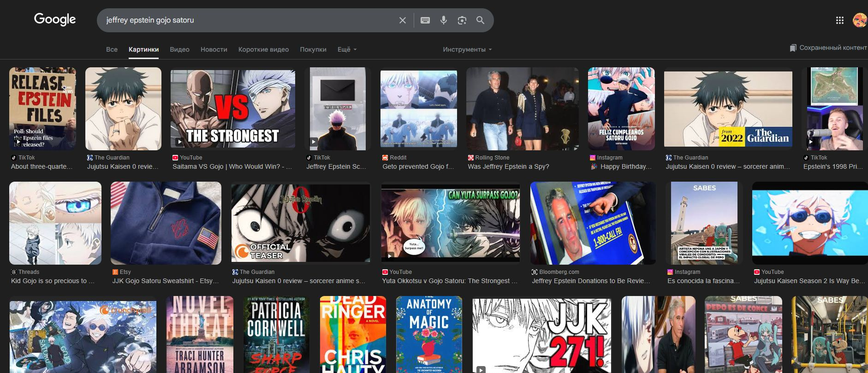
Task: Open the Jujutsu Kaisen Official Teaser image
Action: [301, 223]
